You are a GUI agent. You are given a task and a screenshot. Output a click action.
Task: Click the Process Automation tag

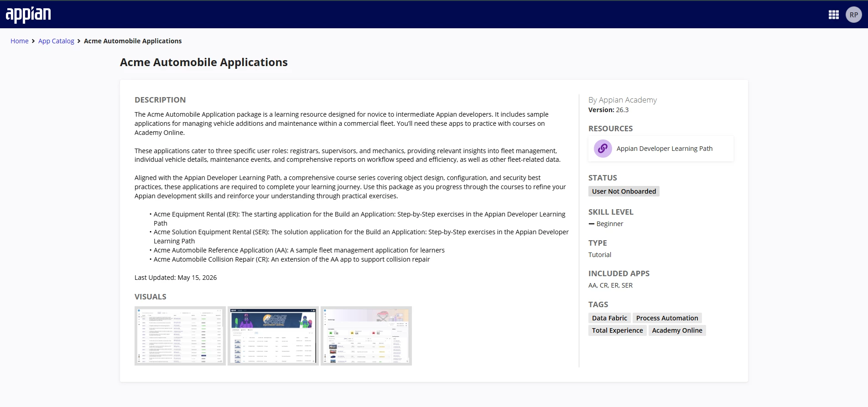coord(667,318)
